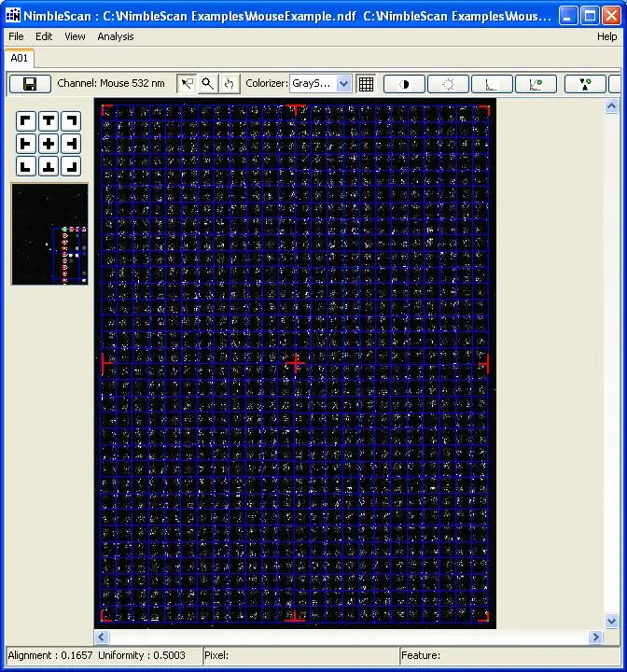The image size is (627, 672).
Task: Select the pointer selection tool
Action: 187,84
